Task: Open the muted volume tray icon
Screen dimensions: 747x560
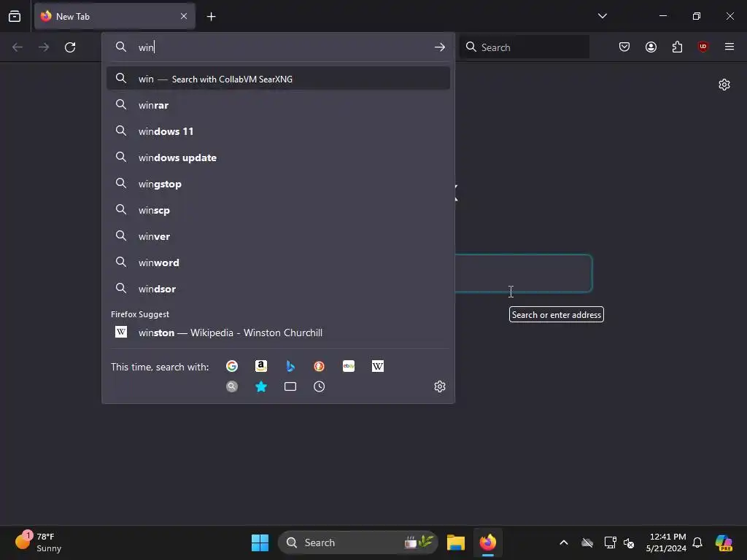Action: pos(629,542)
